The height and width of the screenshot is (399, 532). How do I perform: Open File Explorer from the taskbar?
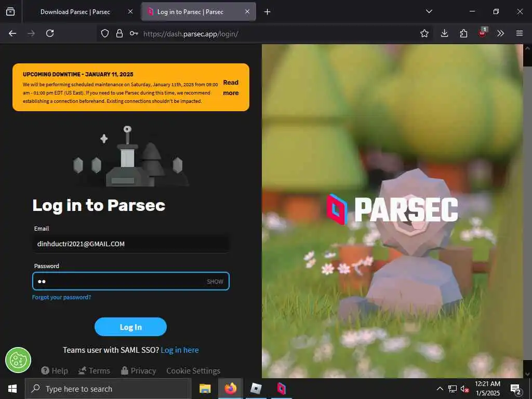pyautogui.click(x=205, y=389)
